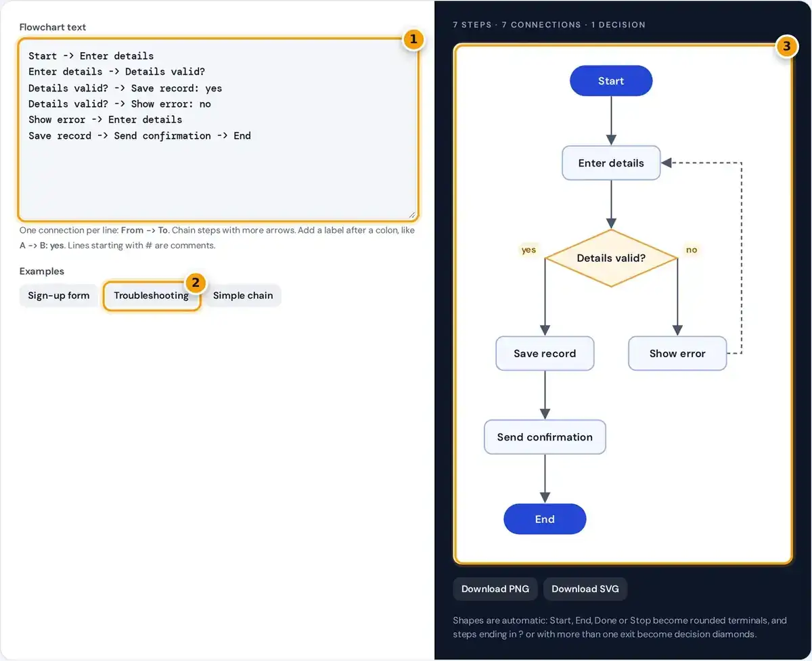Click the Save record step box

pos(545,353)
